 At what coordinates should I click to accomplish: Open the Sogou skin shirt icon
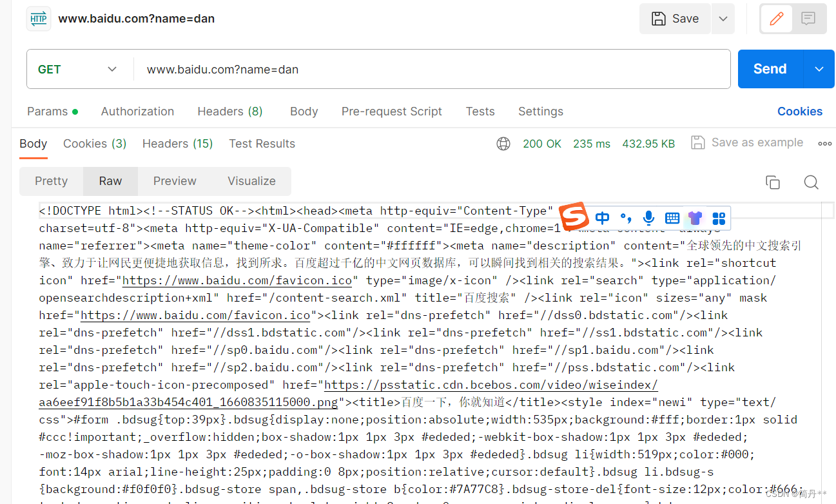pos(695,218)
